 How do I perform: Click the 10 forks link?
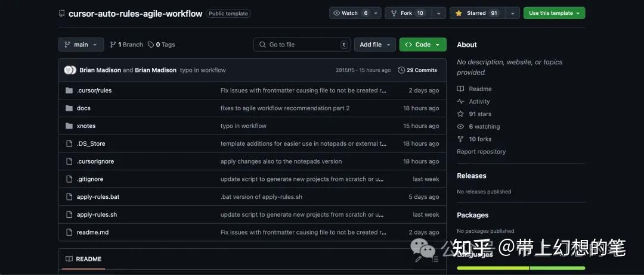tap(480, 139)
